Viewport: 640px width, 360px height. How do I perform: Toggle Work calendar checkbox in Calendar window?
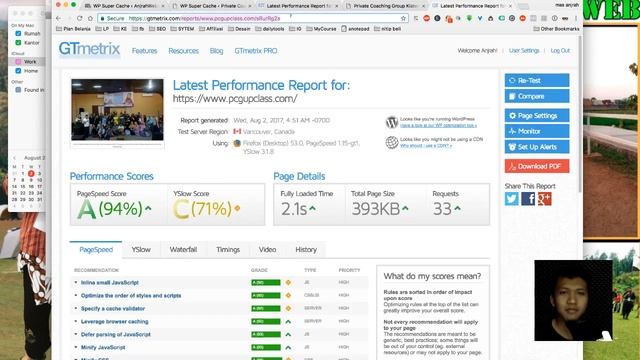18,62
